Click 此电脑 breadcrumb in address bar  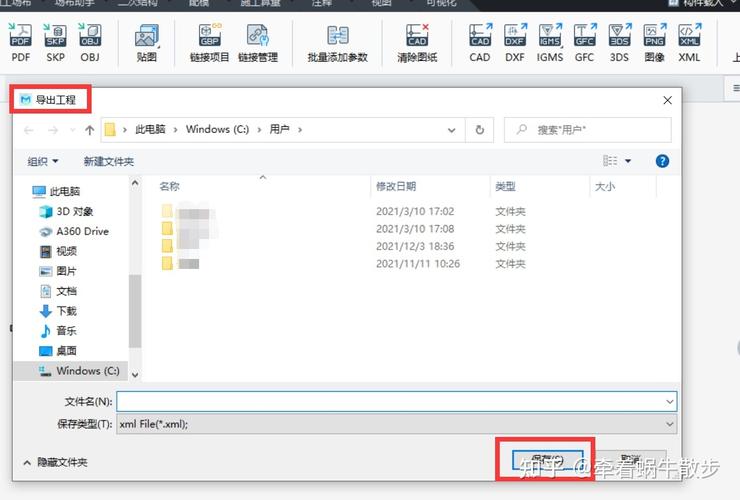tap(150, 129)
